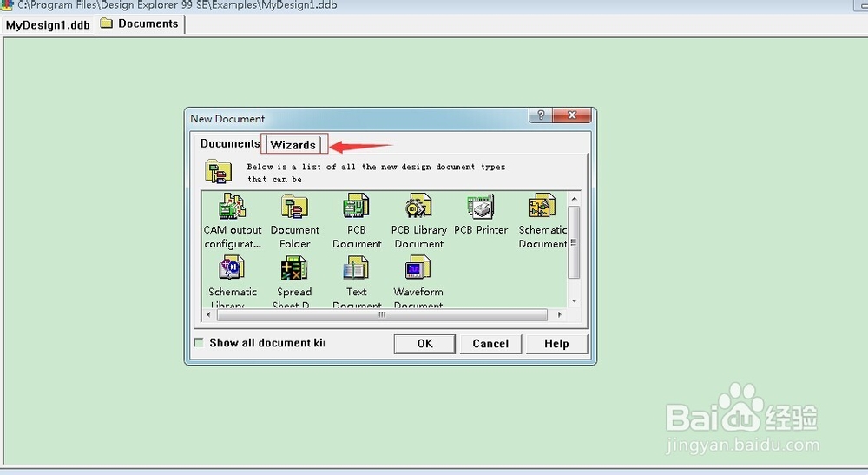
Task: Switch to the MyDesign1.ddb tab
Action: [48, 25]
